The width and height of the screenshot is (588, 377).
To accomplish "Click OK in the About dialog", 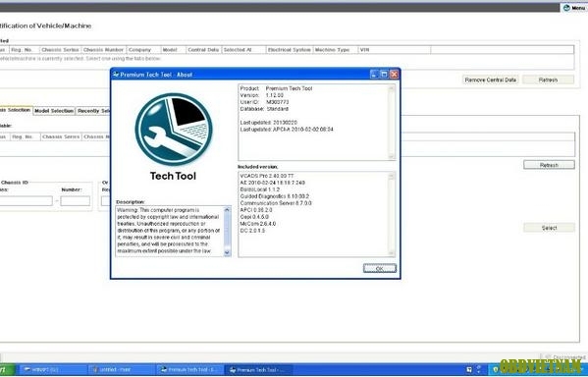I will [x=380, y=268].
